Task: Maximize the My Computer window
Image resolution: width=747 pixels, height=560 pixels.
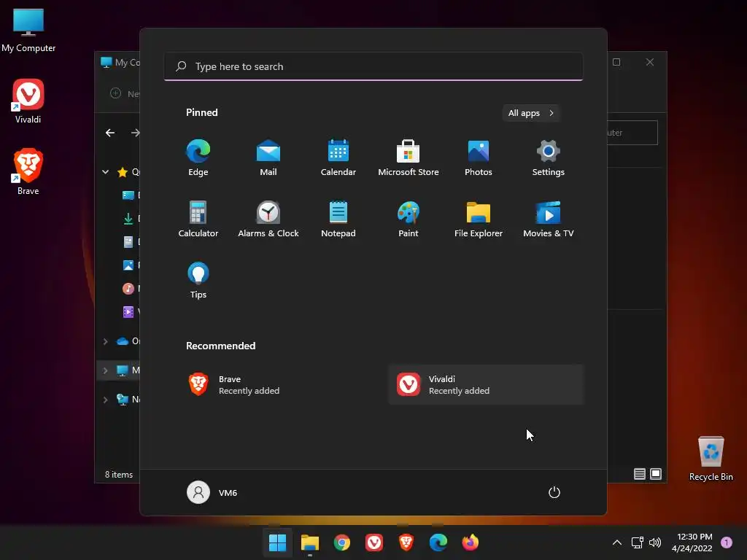Action: 616,63
